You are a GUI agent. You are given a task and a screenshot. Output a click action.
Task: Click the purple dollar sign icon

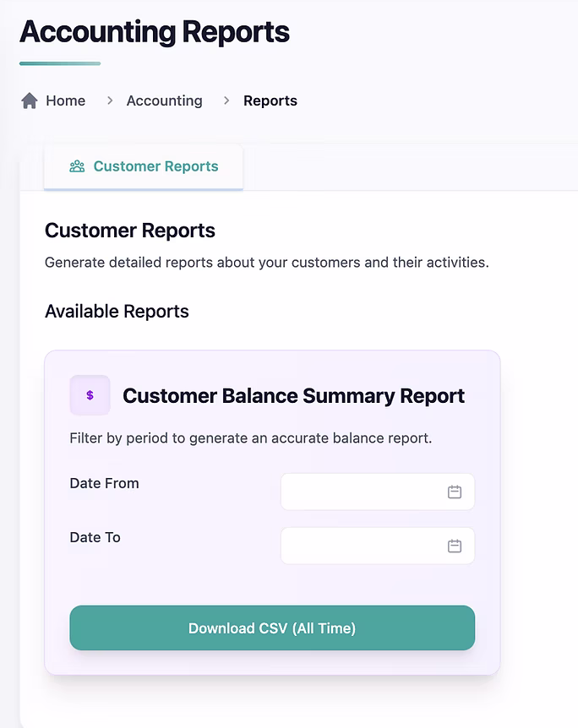tap(90, 395)
